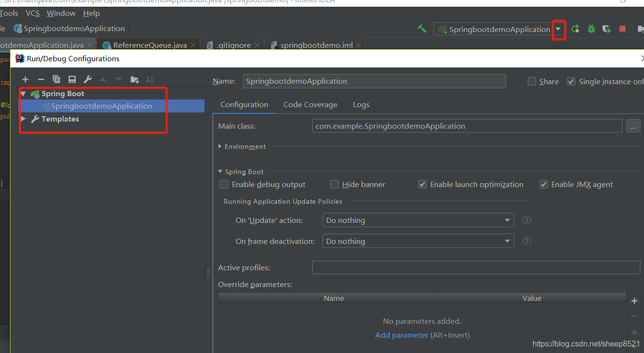Open the springbootdemo.iml editor tab
The width and height of the screenshot is (644, 353).
tap(316, 45)
